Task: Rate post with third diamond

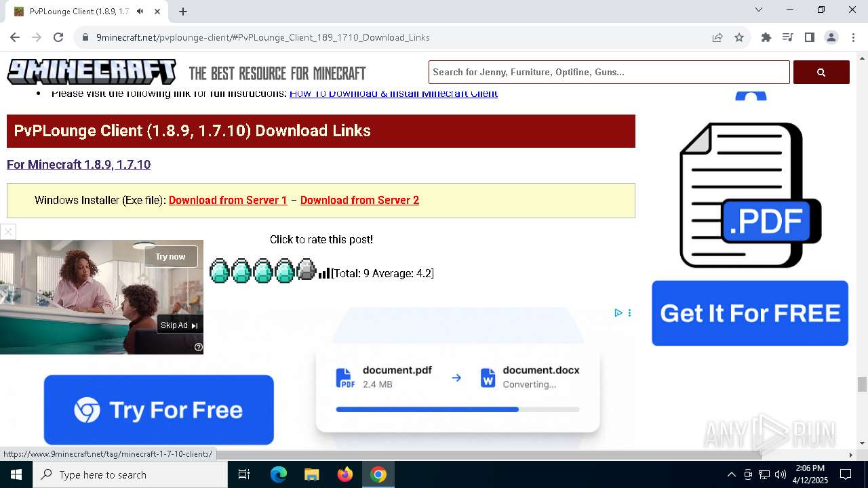Action: pos(263,271)
